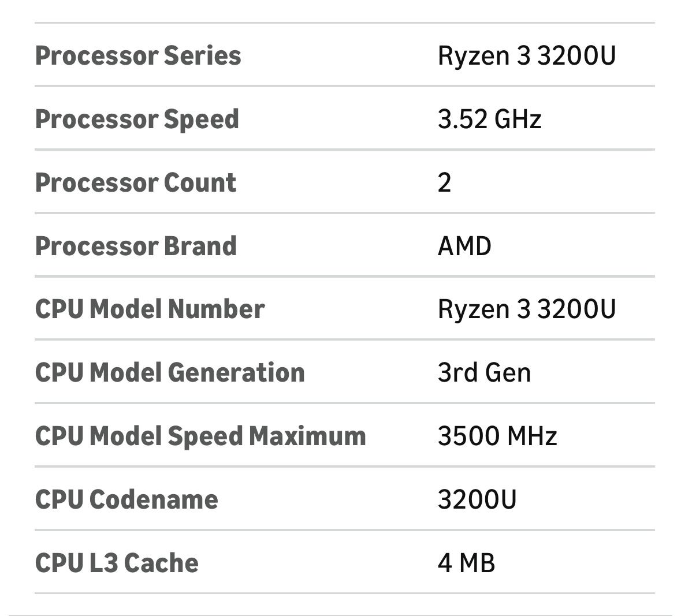This screenshot has width=681, height=616.
Task: Select the AMD brand value
Action: pos(464,246)
